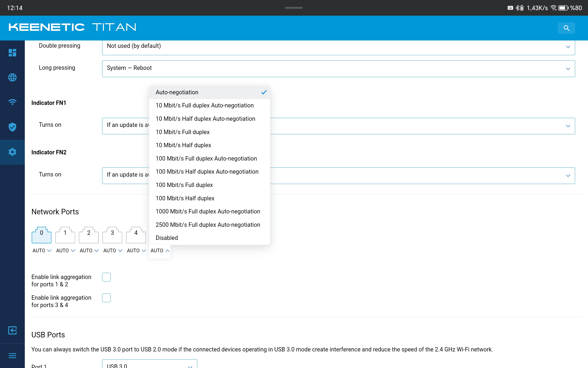This screenshot has height=368, width=588.
Task: Tap the keyboard icon in status bar
Action: pos(510,8)
